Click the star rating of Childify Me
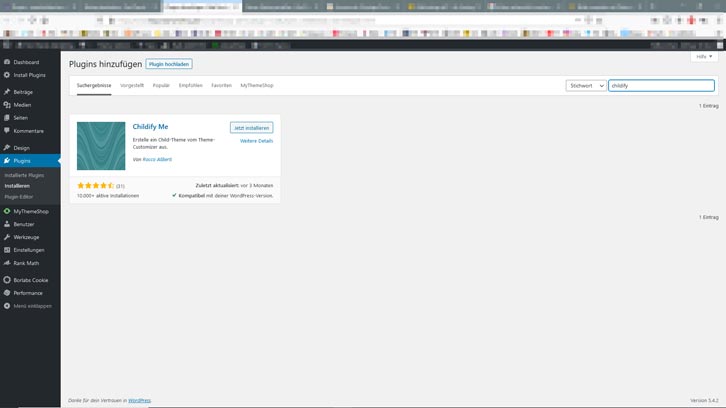 (x=95, y=185)
